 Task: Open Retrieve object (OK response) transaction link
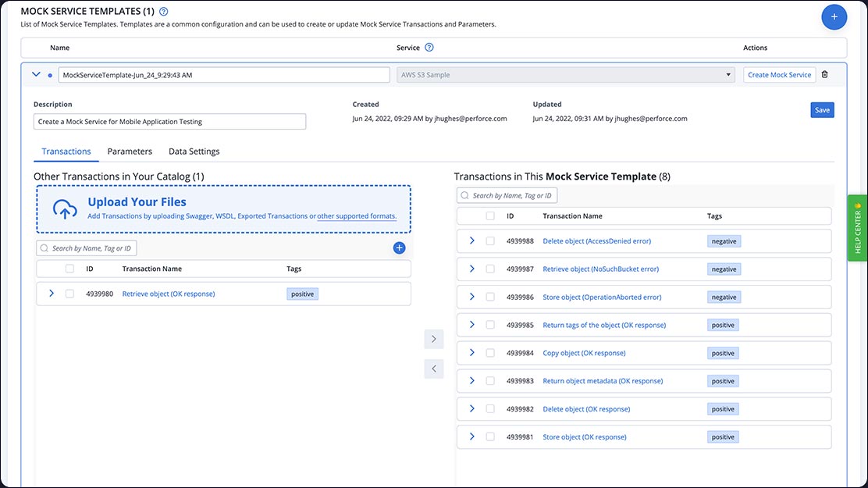[x=169, y=294]
